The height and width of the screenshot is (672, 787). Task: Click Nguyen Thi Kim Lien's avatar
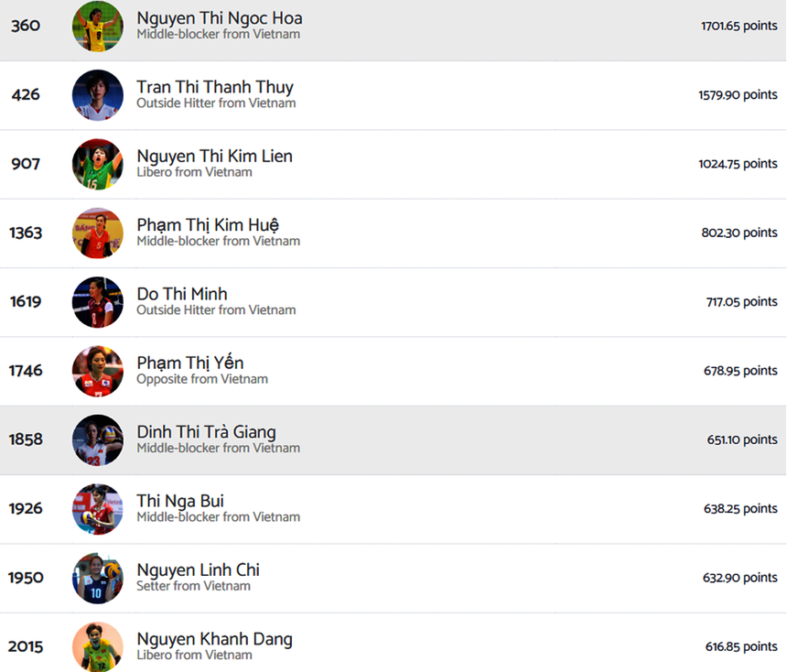tap(97, 164)
